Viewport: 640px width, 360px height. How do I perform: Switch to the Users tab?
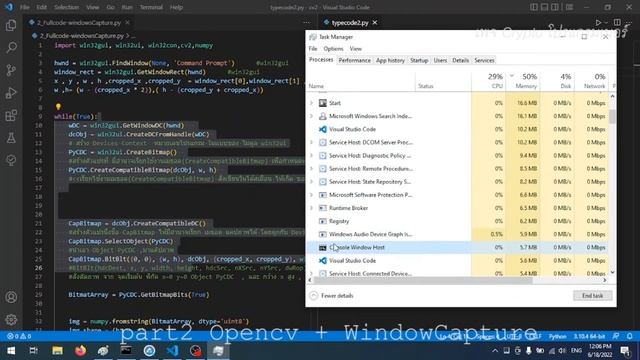pos(440,60)
